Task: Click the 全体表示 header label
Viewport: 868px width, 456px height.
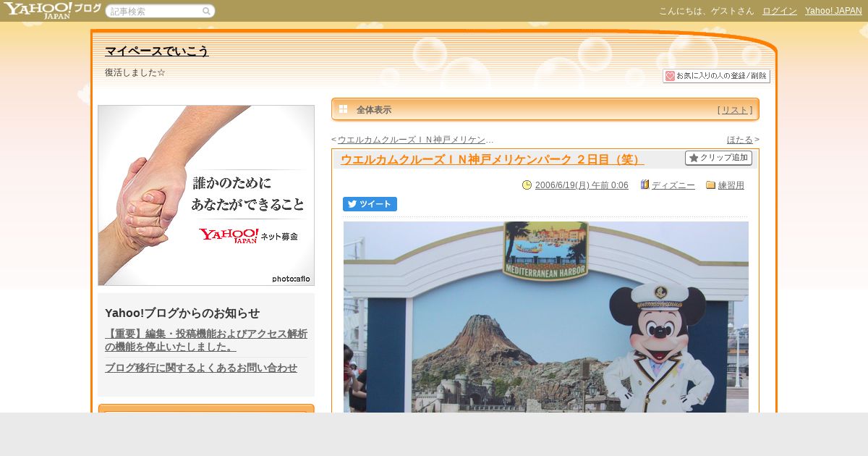Action: pos(374,110)
